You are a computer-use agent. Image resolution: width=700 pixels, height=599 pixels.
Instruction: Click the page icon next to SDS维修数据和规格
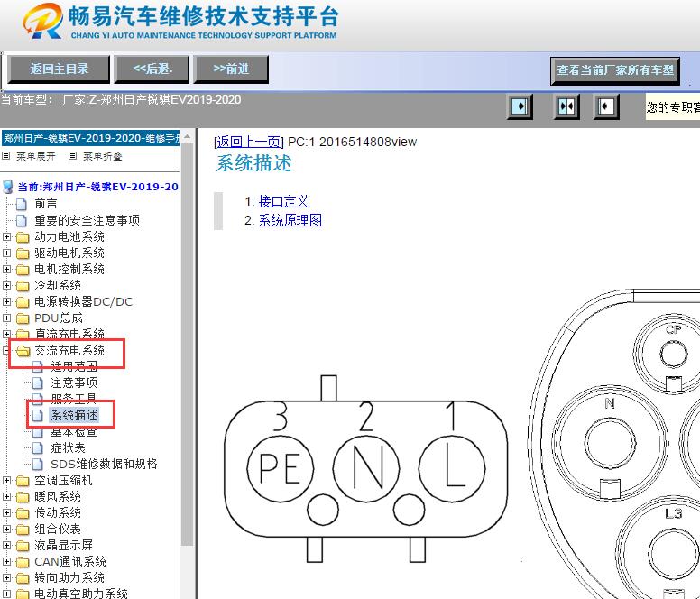(38, 465)
